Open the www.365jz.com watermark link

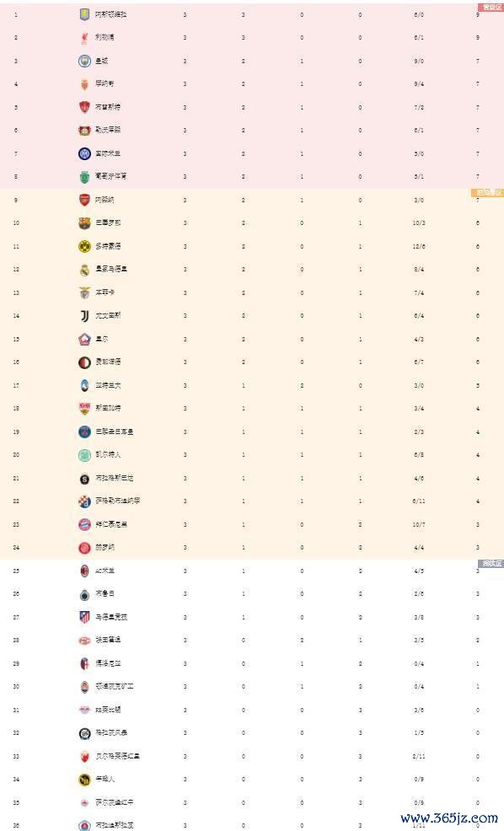coord(449,818)
